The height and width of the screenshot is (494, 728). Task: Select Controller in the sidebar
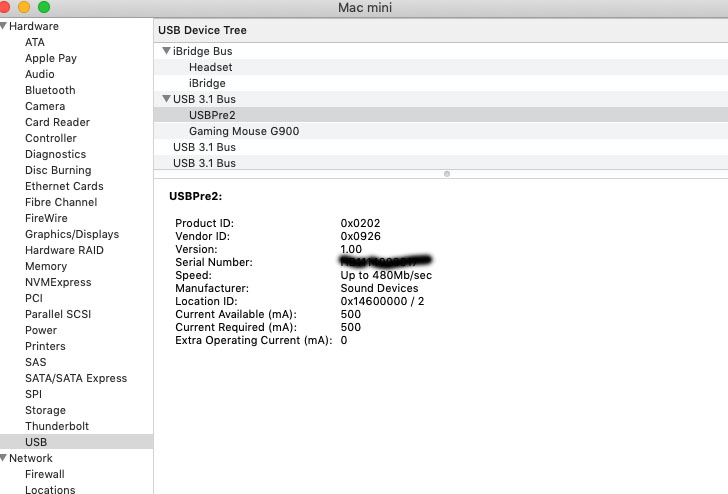click(x=51, y=138)
